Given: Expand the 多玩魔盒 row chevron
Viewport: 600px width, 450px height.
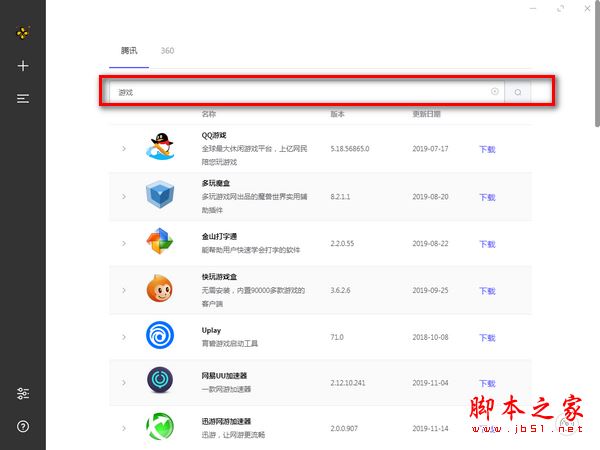Looking at the screenshot, I should (x=124, y=197).
